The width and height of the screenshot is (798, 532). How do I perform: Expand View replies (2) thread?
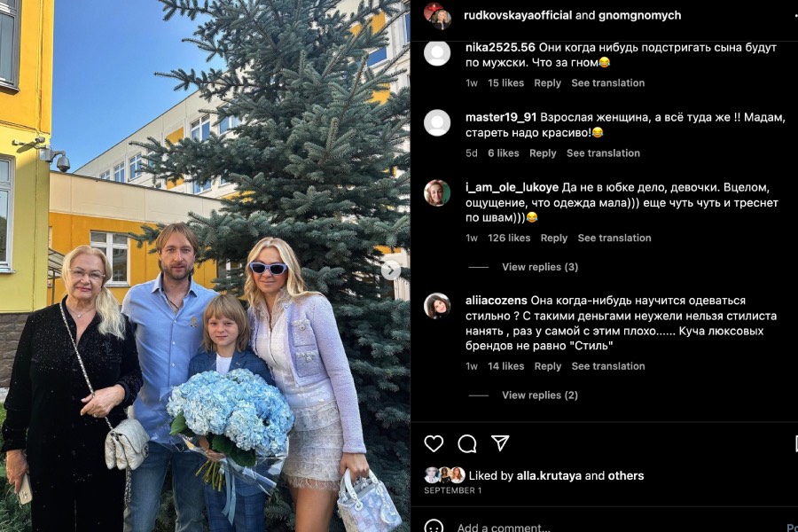[x=540, y=395]
